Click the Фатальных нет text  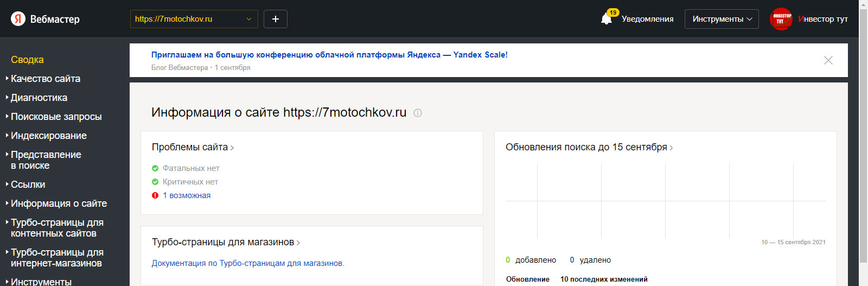pyautogui.click(x=191, y=168)
